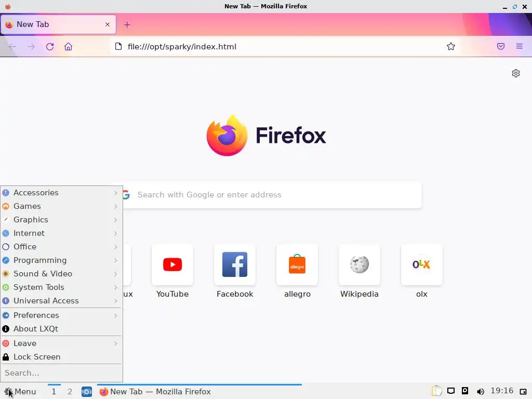Open a new tab with plus button

point(127,25)
